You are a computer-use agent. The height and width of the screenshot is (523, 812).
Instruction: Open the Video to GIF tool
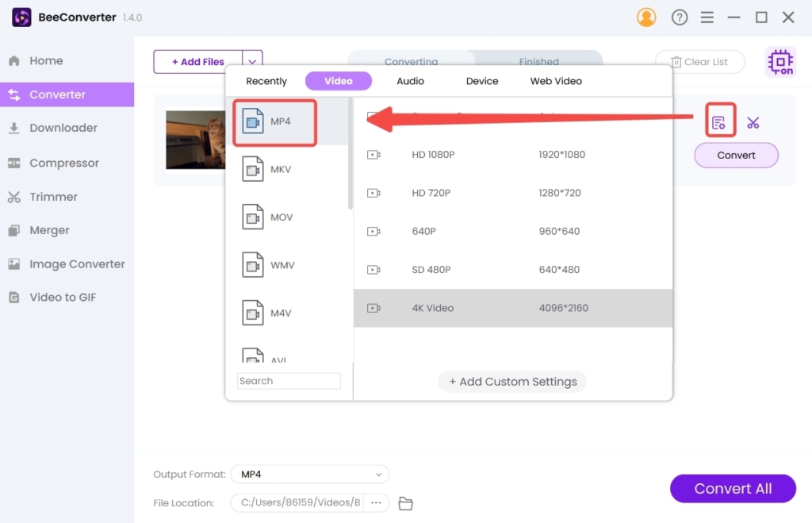click(59, 297)
